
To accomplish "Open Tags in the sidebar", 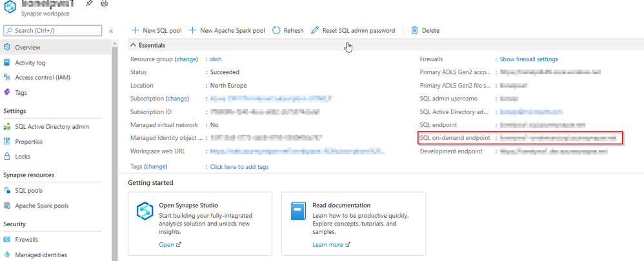I will 21,93.
